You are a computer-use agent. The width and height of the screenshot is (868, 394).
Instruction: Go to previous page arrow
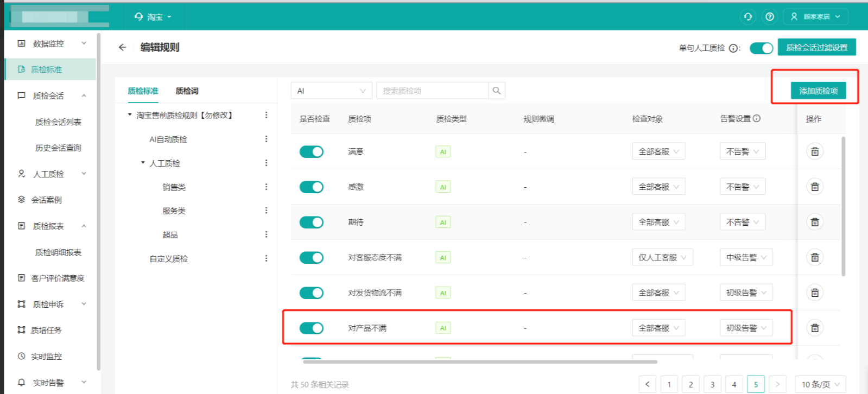coord(647,384)
